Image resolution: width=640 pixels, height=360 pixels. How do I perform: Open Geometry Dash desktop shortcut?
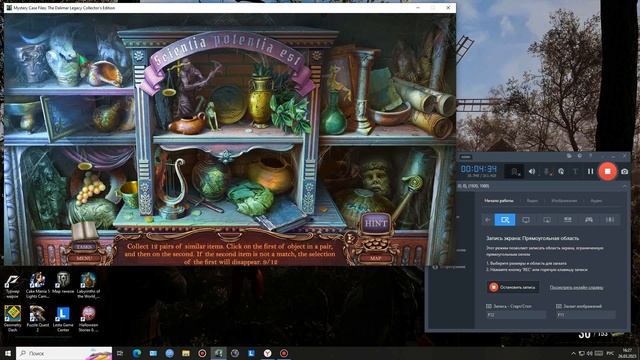[x=13, y=319]
